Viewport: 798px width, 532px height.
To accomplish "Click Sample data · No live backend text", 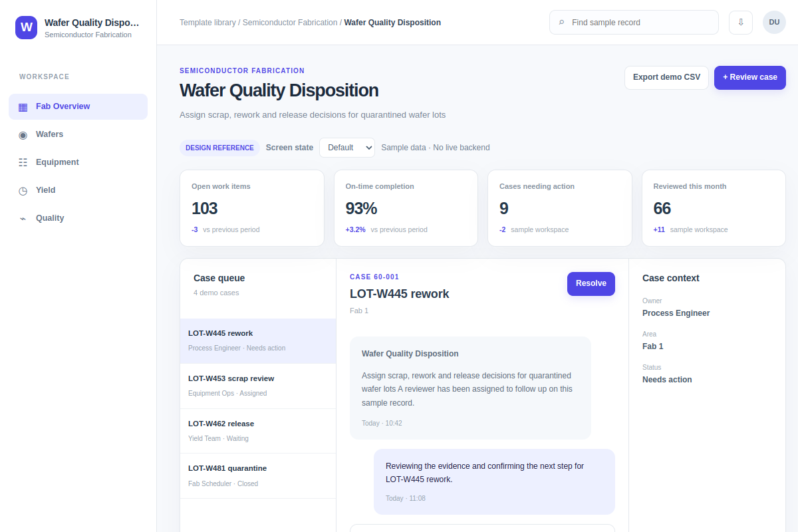I will coord(436,148).
